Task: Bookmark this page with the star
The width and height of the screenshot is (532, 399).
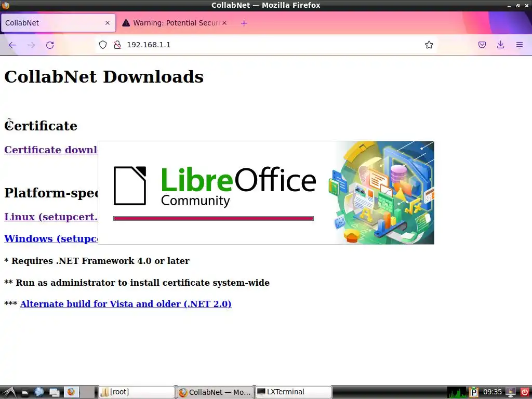Action: click(x=429, y=45)
